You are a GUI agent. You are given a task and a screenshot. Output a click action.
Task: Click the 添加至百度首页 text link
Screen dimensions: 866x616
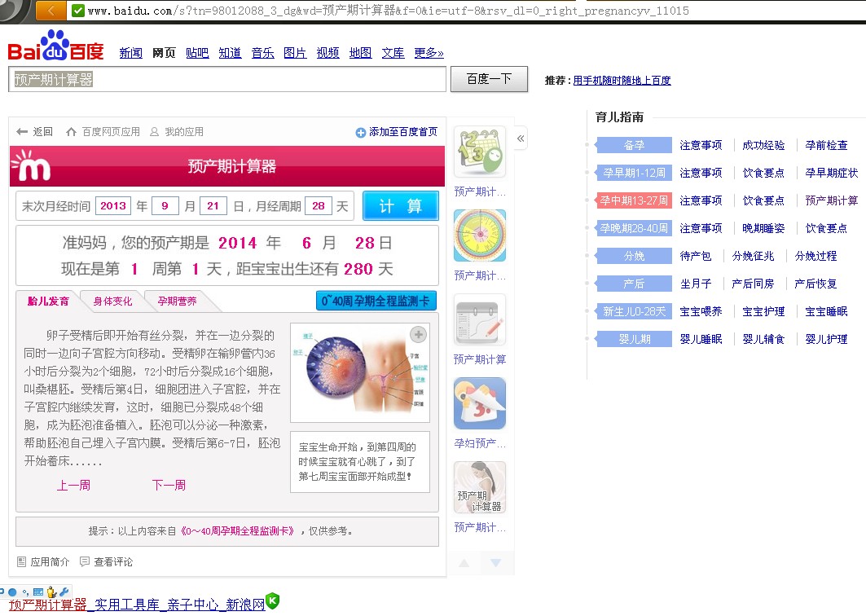(x=403, y=132)
